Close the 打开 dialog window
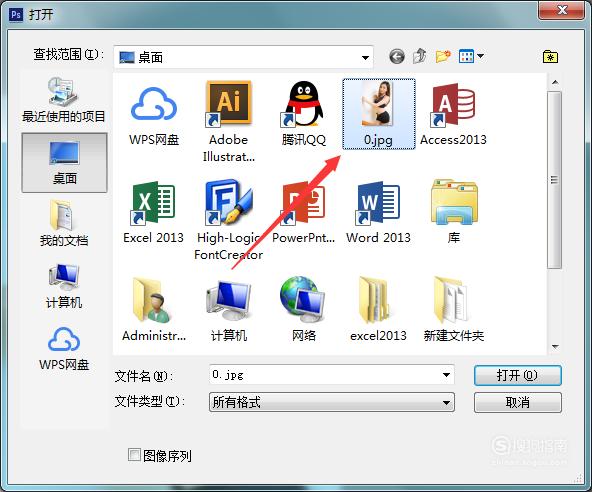This screenshot has width=592, height=492. (x=562, y=10)
